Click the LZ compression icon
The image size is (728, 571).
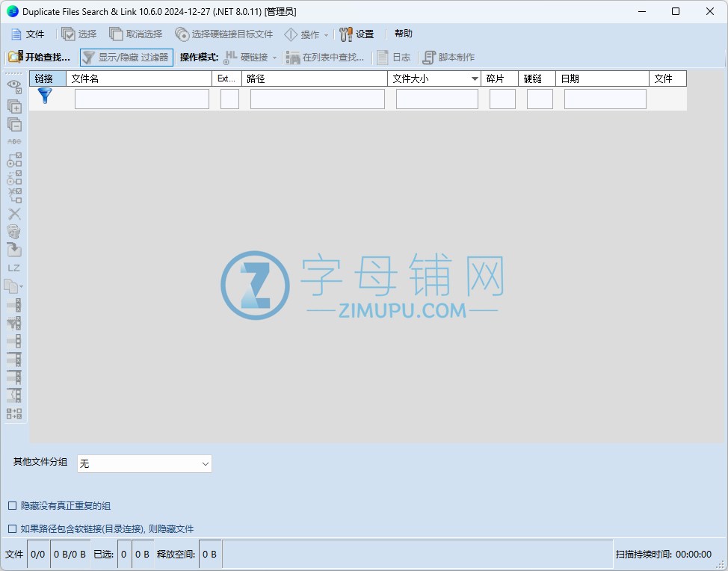(14, 268)
